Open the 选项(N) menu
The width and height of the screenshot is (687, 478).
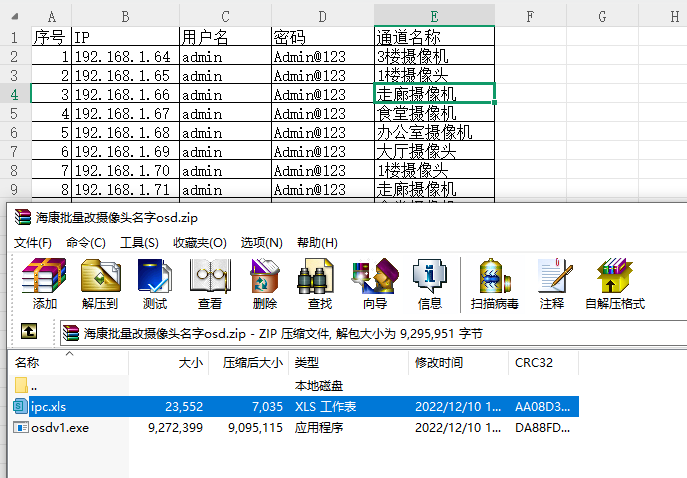pyautogui.click(x=261, y=243)
